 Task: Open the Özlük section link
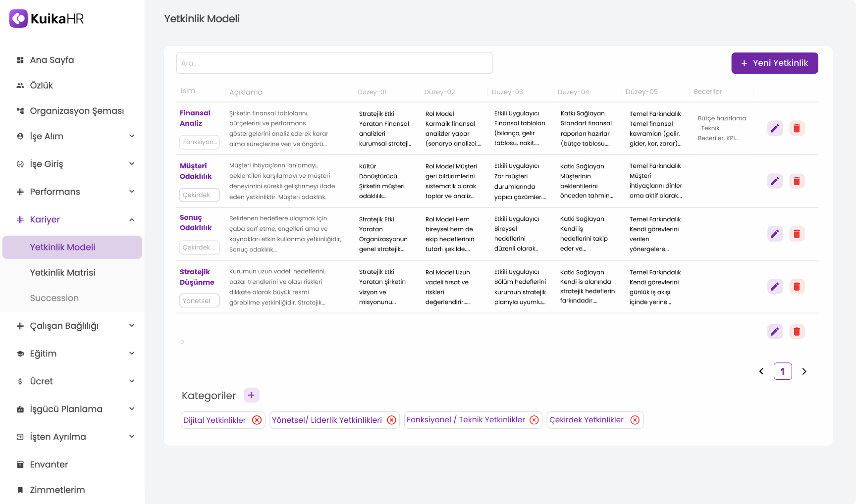[x=42, y=85]
